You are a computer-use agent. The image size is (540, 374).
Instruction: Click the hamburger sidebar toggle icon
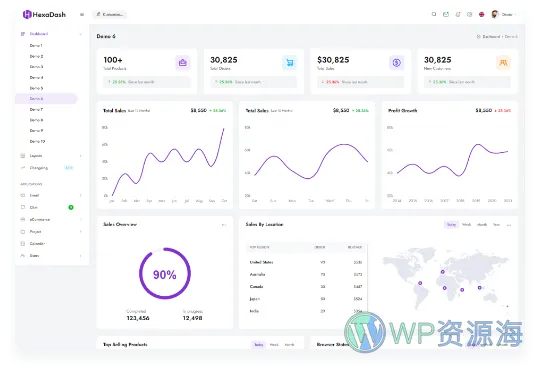coord(82,14)
